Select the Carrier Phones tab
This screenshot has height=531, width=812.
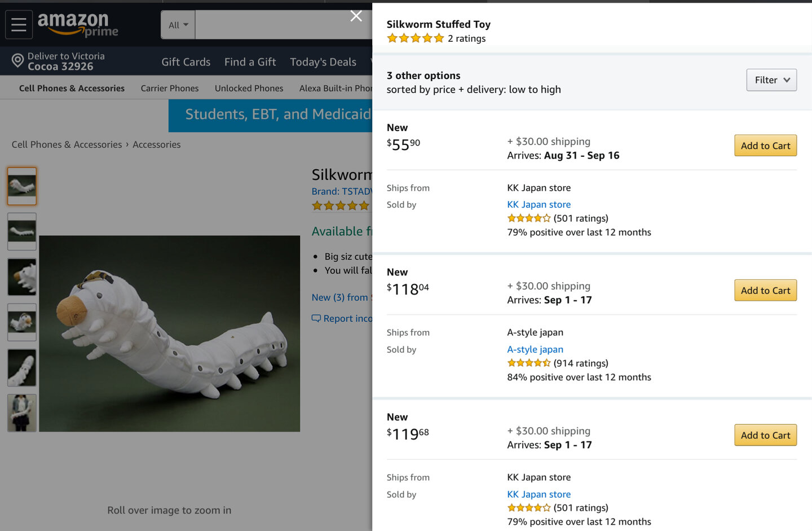pos(170,89)
